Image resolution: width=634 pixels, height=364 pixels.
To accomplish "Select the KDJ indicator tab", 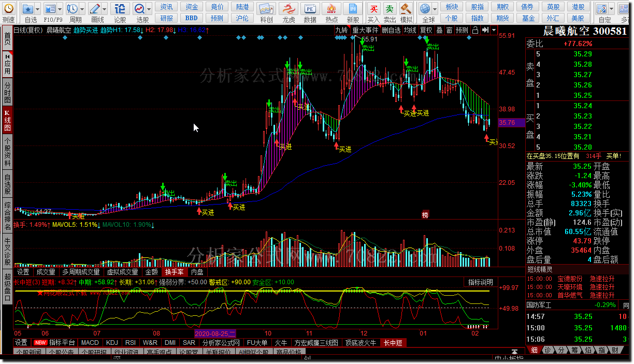I will pyautogui.click(x=112, y=342).
